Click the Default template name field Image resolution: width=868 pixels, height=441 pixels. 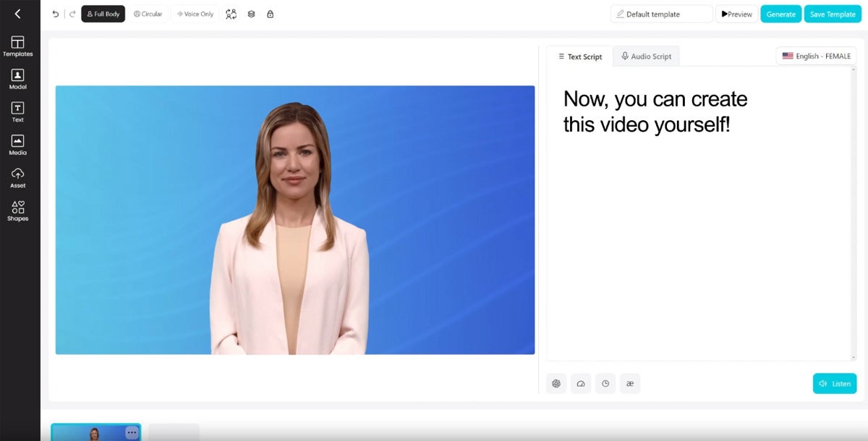pos(661,14)
